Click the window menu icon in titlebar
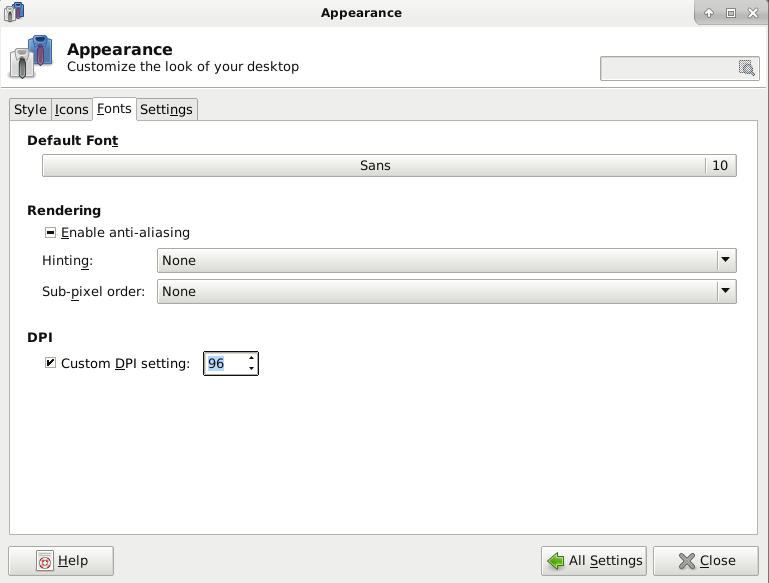Viewport: 769px width, 583px height. point(13,12)
